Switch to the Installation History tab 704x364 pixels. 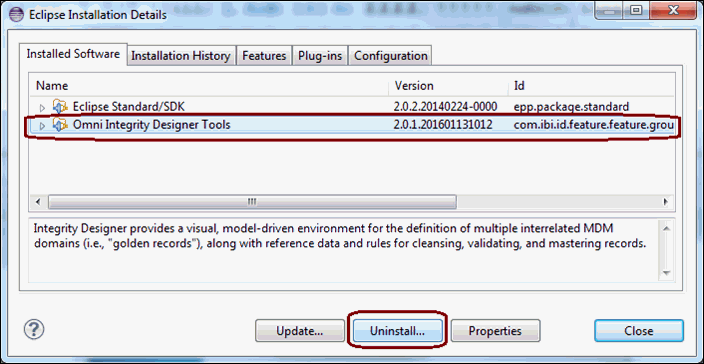(180, 56)
